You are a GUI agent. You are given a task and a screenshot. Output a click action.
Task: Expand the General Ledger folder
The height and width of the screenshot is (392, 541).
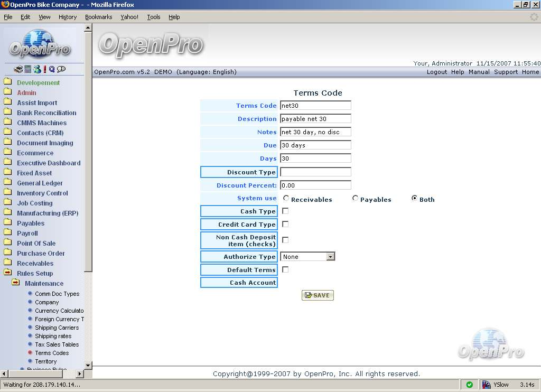pyautogui.click(x=8, y=183)
